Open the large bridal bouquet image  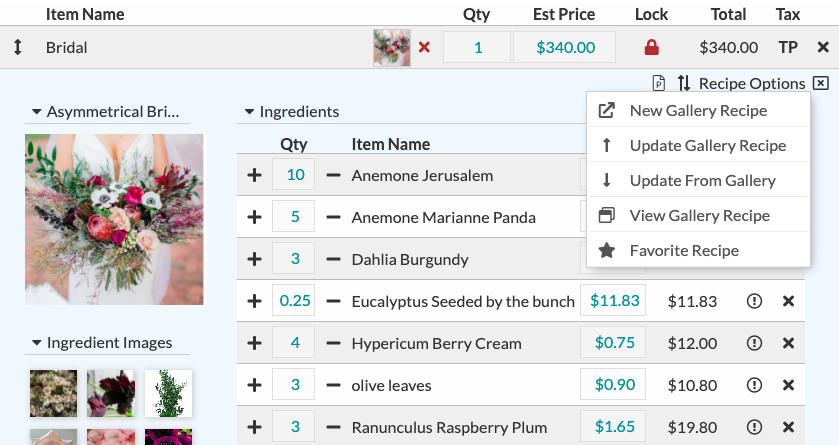(x=114, y=219)
